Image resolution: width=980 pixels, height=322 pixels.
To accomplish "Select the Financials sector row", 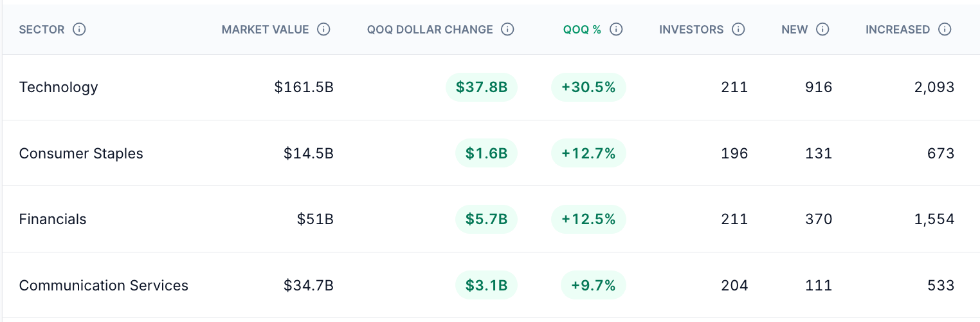I will point(491,219).
